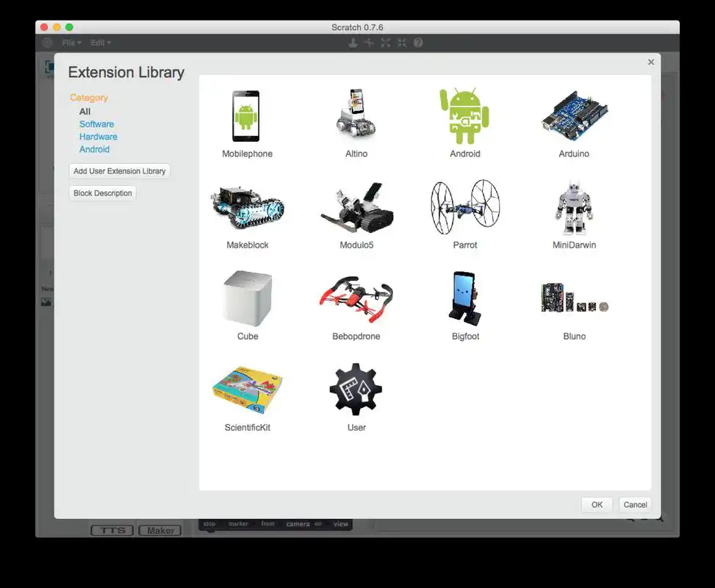The image size is (715, 588).
Task: Click Add User Extension Library button
Action: point(120,171)
